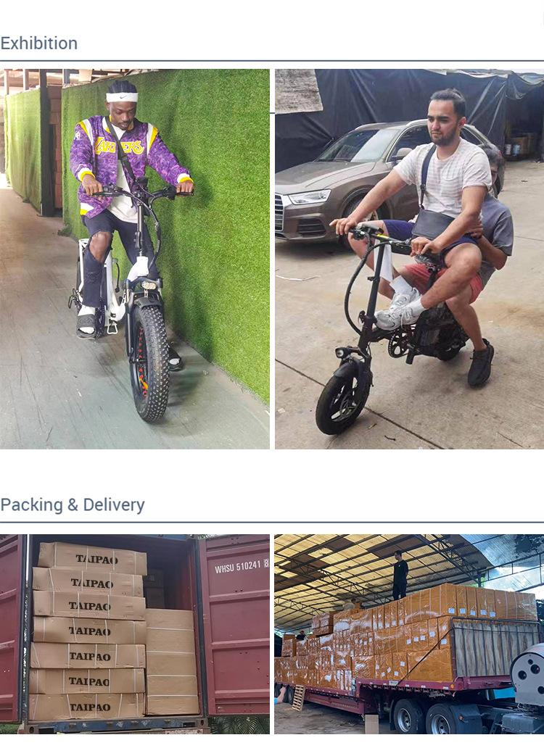Open the purple Lakers jacket rider photo
Screen dimensions: 544x756
point(135,259)
